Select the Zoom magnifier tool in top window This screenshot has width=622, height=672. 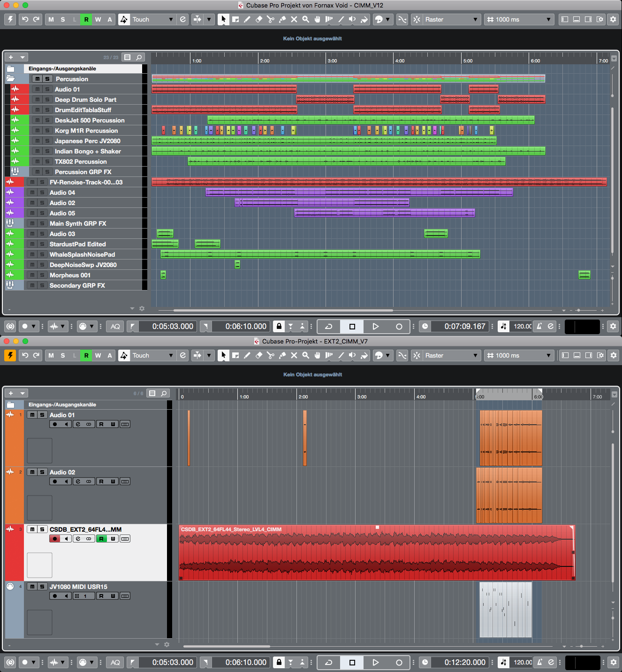coord(306,19)
